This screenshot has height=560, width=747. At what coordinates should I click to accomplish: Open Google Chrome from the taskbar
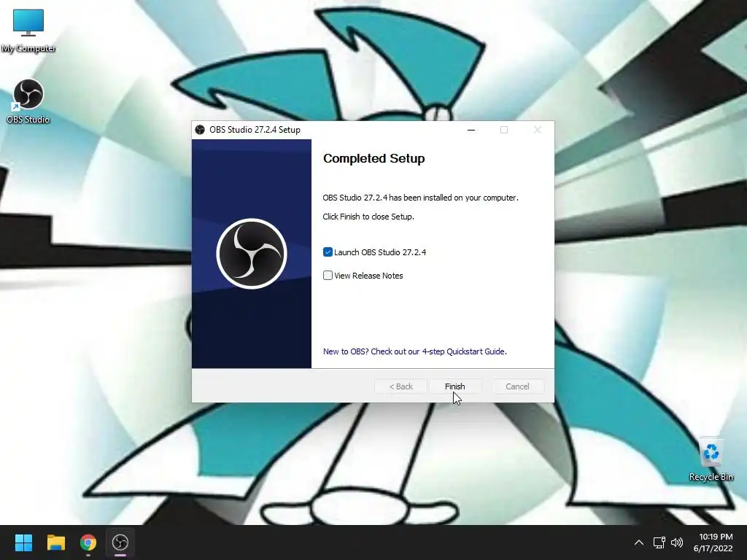point(88,542)
